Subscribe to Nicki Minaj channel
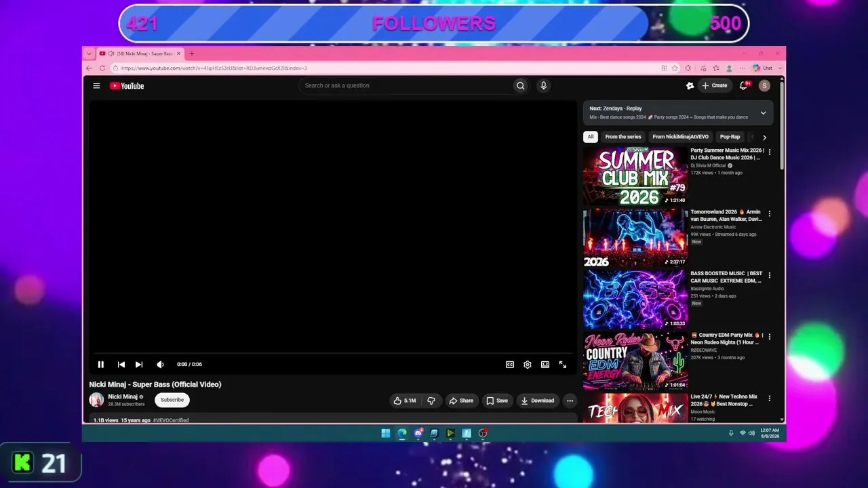Image resolution: width=868 pixels, height=488 pixels. click(x=172, y=400)
